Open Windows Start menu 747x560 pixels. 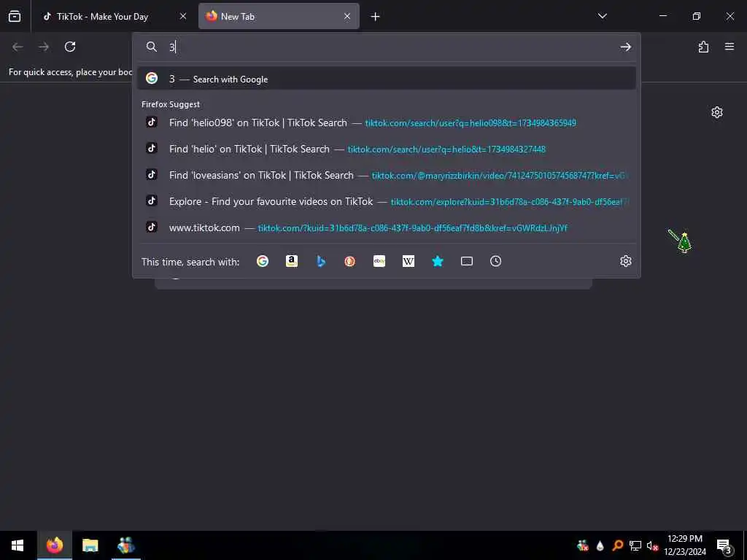coord(18,545)
